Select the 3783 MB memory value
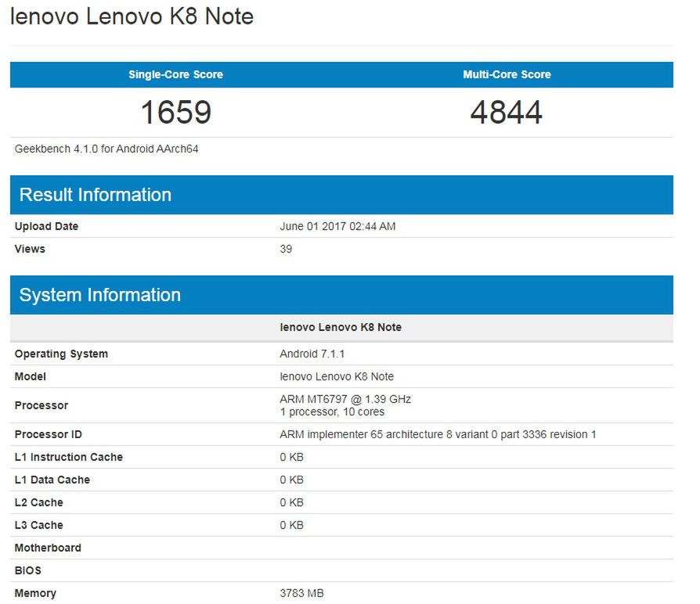The image size is (700, 604). [x=301, y=594]
